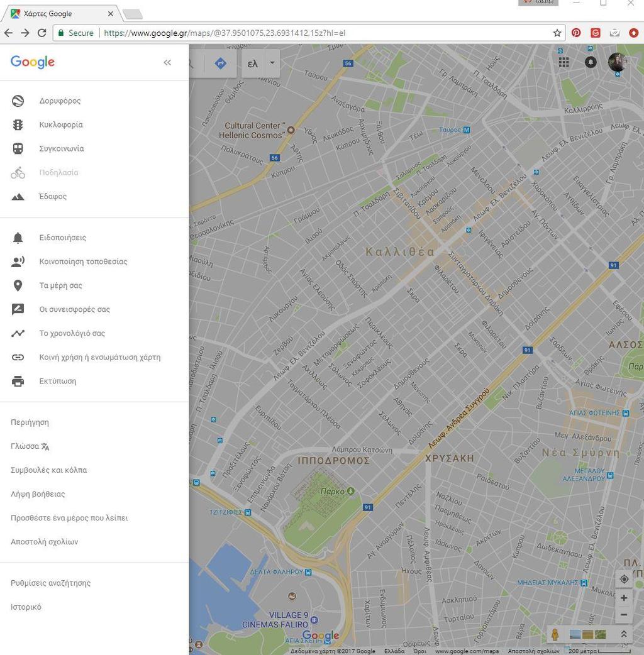The height and width of the screenshot is (655, 644).
Task: Reload the page with refresh icon
Action: click(42, 33)
